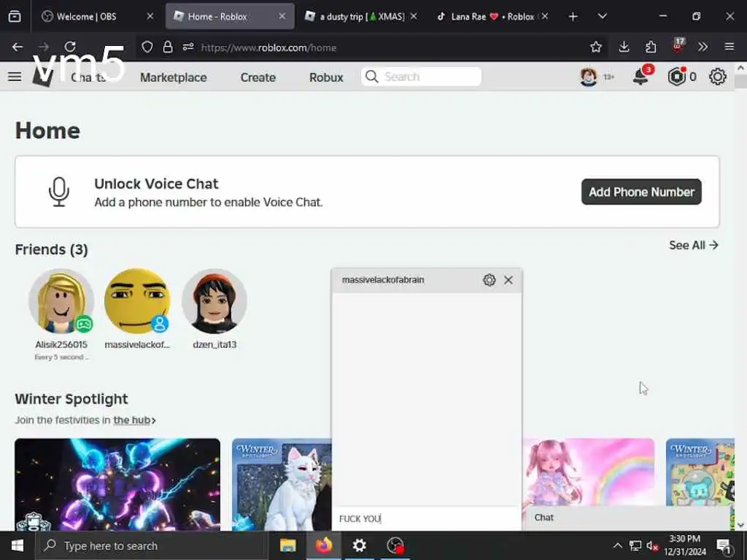Close the massivelackofabrain chat window
747x560 pixels.
(508, 280)
